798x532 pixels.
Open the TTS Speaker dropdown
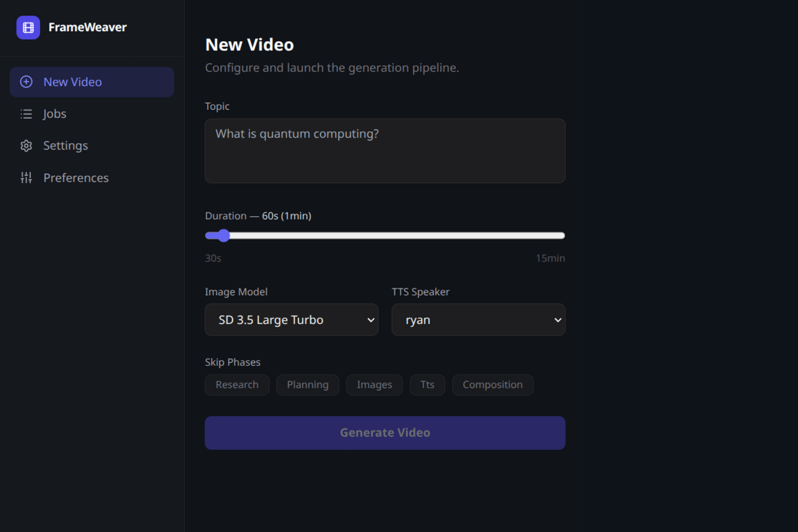[x=478, y=320]
